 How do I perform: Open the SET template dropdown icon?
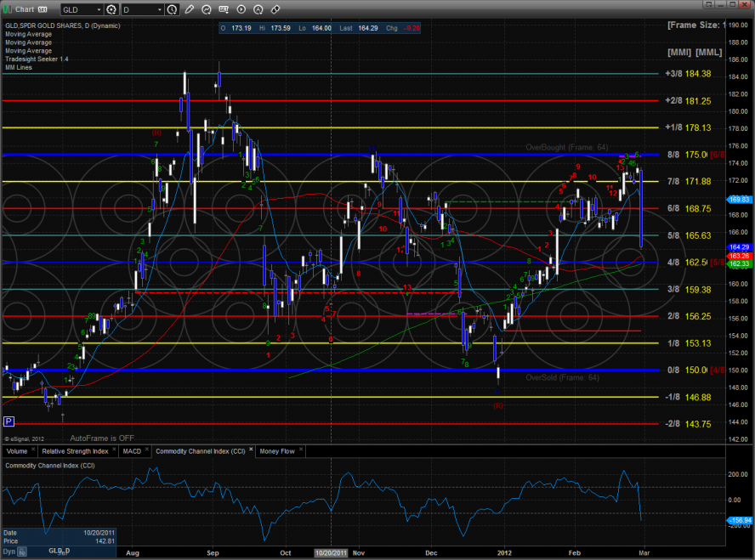pyautogui.click(x=224, y=10)
